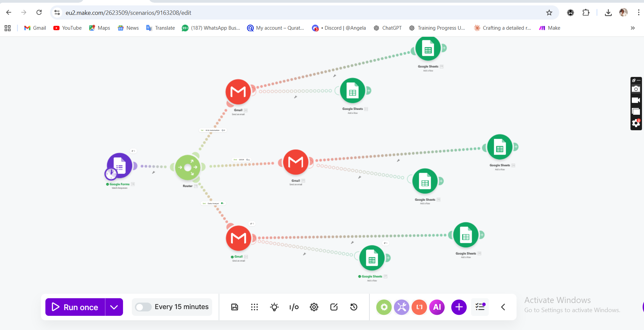Screen dimensions: 644x330
Task: Open green Flow control tools
Action: coord(384,307)
